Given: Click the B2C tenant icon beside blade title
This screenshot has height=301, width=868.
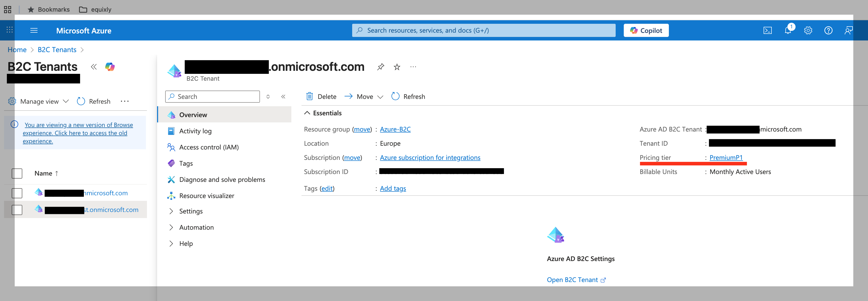Looking at the screenshot, I should pyautogui.click(x=175, y=71).
